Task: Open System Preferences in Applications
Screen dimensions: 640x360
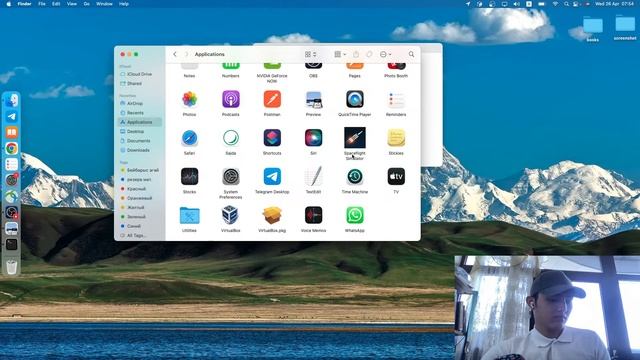Action: tap(231, 177)
